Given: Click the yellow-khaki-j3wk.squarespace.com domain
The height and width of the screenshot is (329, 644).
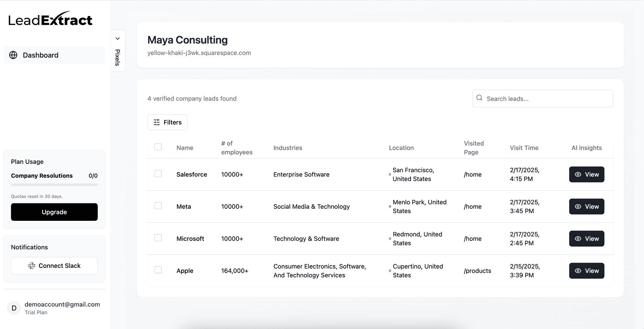Looking at the screenshot, I should coord(199,53).
